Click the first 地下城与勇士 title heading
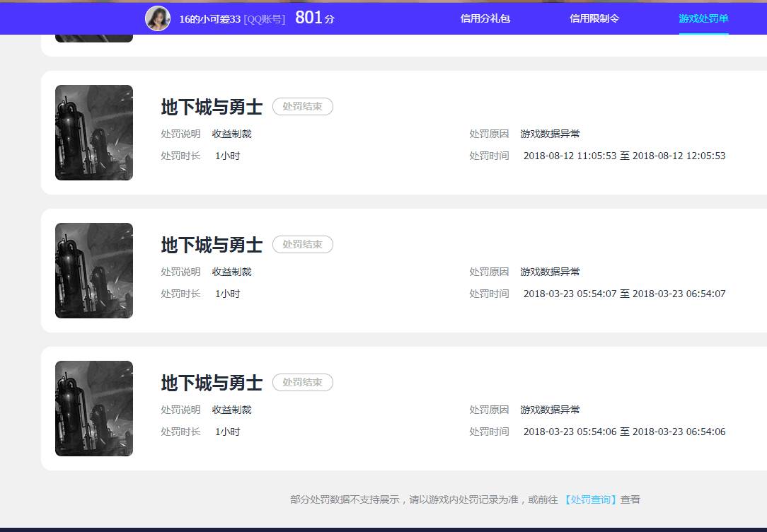This screenshot has width=767, height=532. tap(211, 106)
